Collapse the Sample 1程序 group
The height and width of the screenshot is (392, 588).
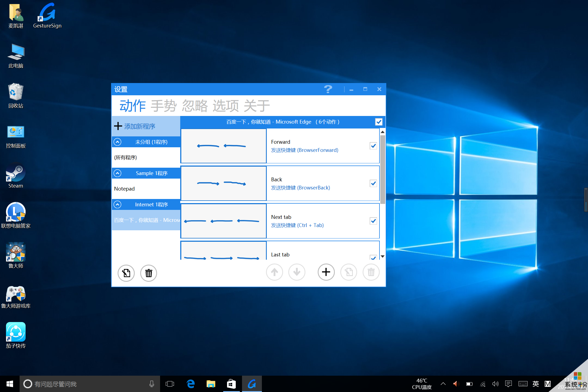pyautogui.click(x=118, y=173)
